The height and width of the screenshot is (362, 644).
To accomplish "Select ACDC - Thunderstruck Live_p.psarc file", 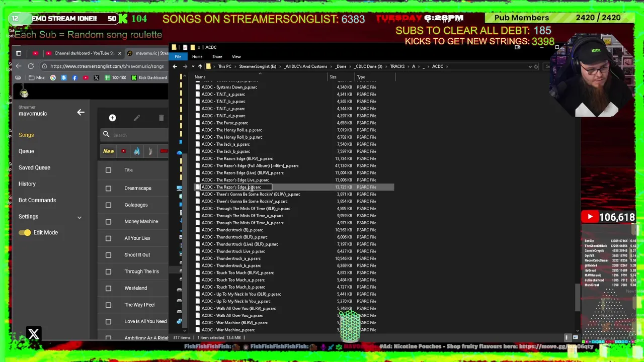I will coord(233,251).
